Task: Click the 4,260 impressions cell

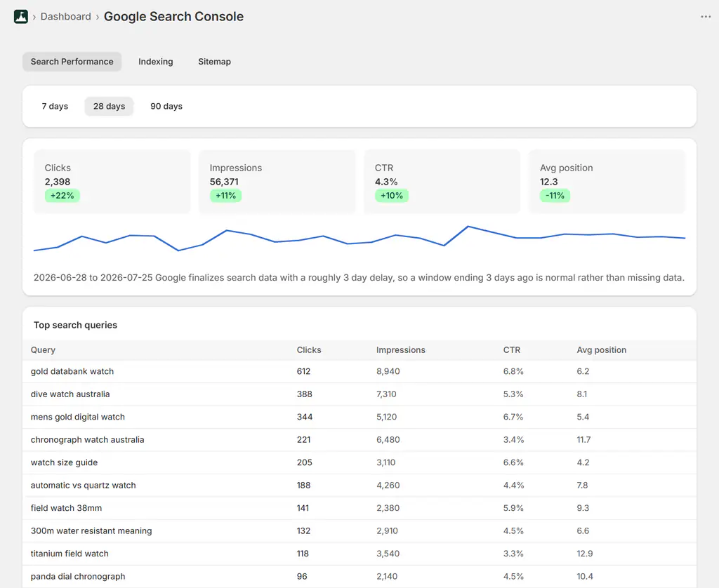Action: point(388,486)
